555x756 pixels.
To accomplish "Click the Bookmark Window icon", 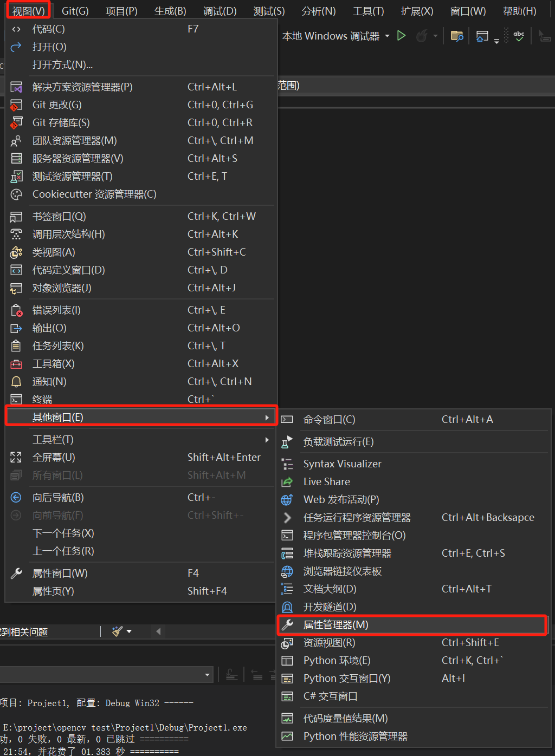I will [x=16, y=217].
